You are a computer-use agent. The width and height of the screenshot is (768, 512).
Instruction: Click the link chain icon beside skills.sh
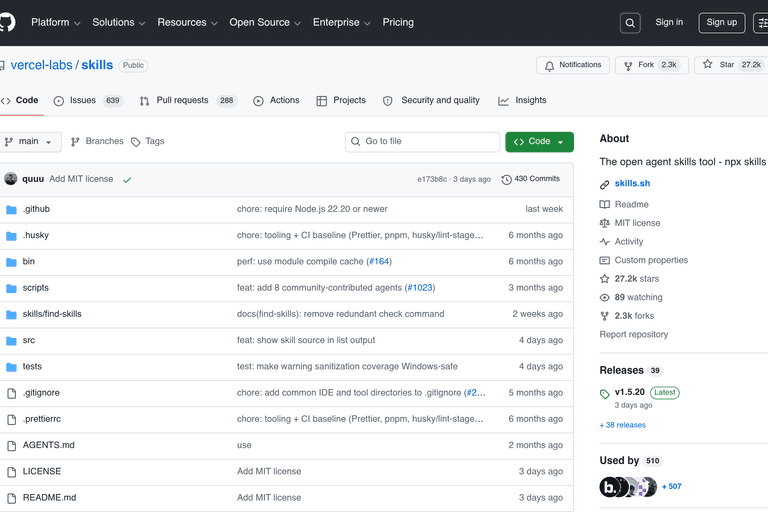click(604, 184)
